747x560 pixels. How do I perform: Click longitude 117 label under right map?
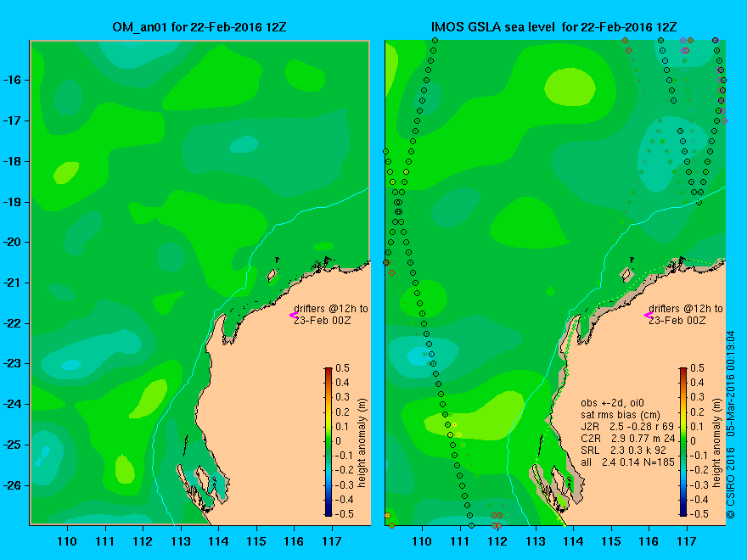687,541
